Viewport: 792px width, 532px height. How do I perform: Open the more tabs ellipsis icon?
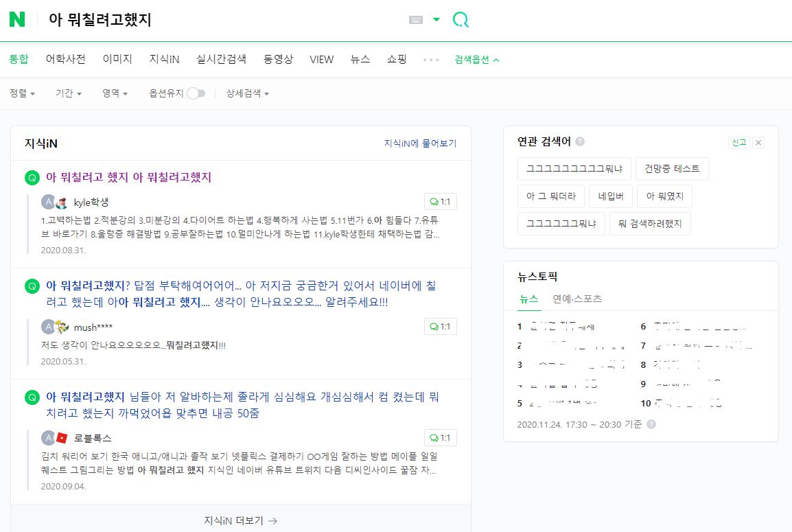(431, 60)
